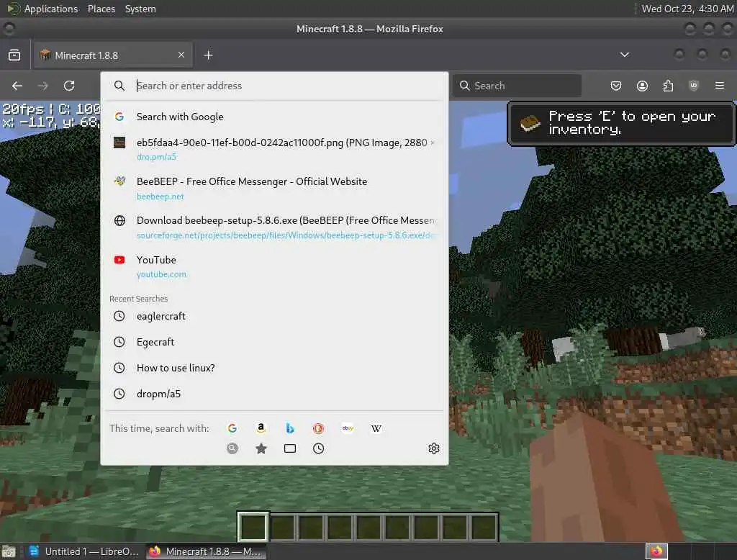Focus the separate Search box
The image size is (737, 560).
pos(517,86)
